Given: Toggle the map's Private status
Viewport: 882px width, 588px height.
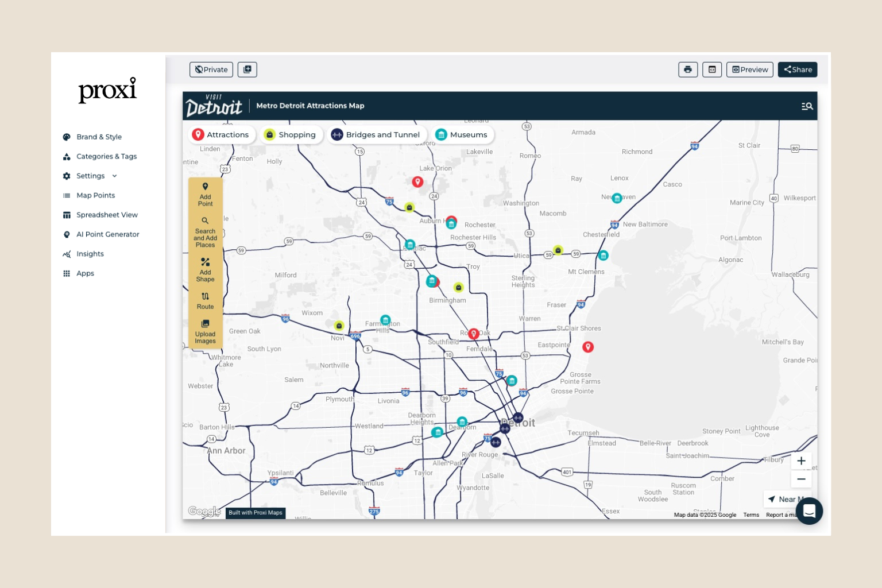Looking at the screenshot, I should point(211,69).
